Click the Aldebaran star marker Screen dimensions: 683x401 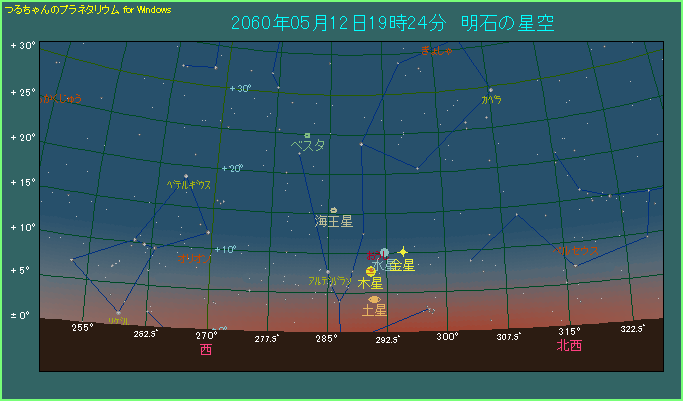point(327,272)
